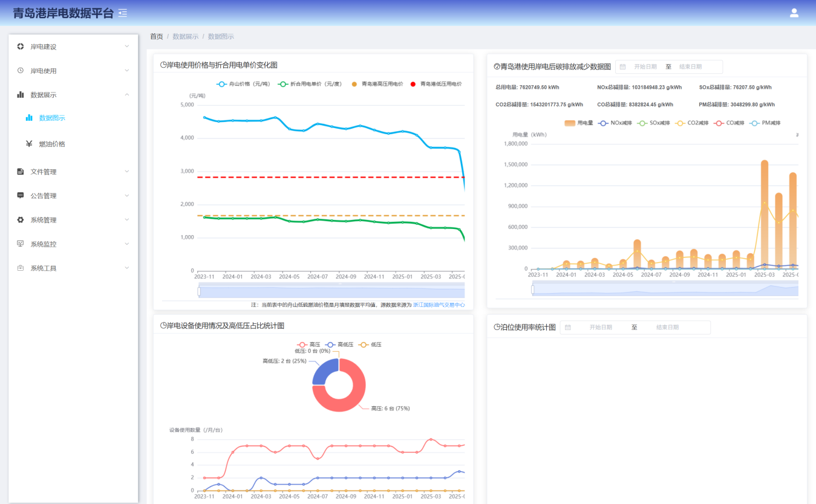Image resolution: width=816 pixels, height=504 pixels.
Task: Toggle 用电量 bar series legend
Action: pyautogui.click(x=578, y=123)
